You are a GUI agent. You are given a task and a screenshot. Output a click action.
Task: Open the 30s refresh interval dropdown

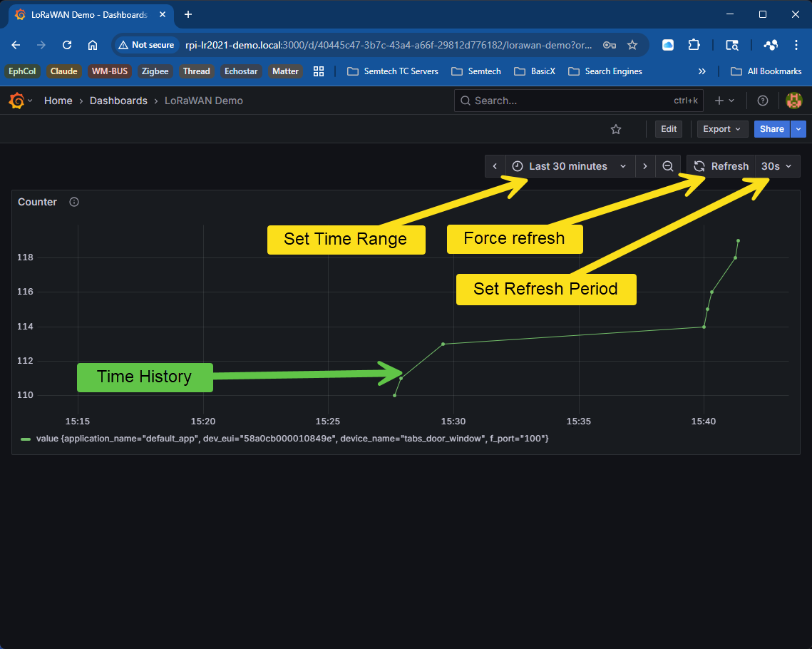[x=777, y=166]
